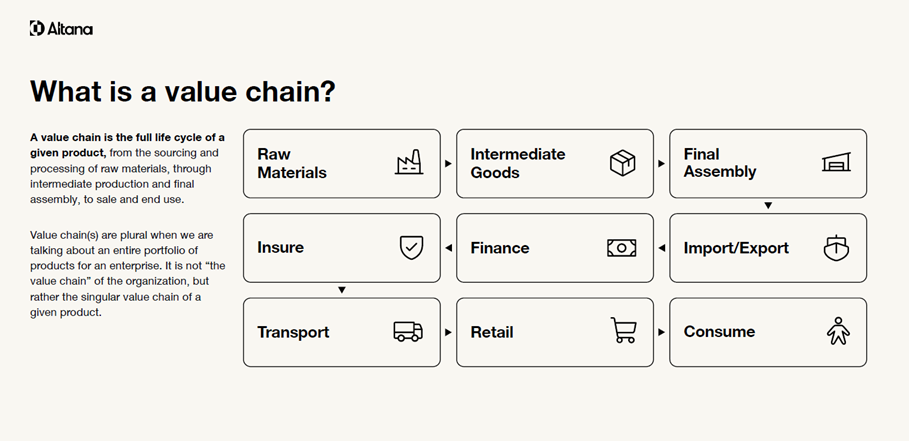Select the warehouse icon in Final Assembly
Viewport: 909px width, 441px height.
836,162
